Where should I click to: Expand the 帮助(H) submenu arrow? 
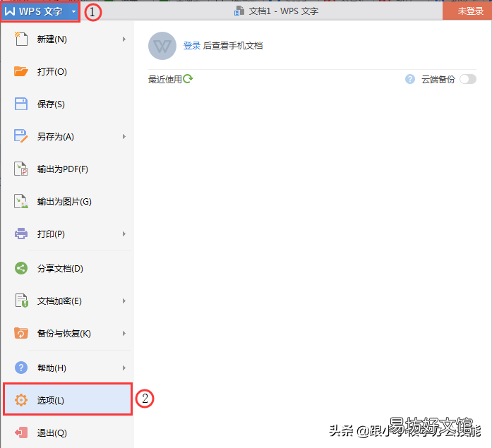[x=124, y=368]
